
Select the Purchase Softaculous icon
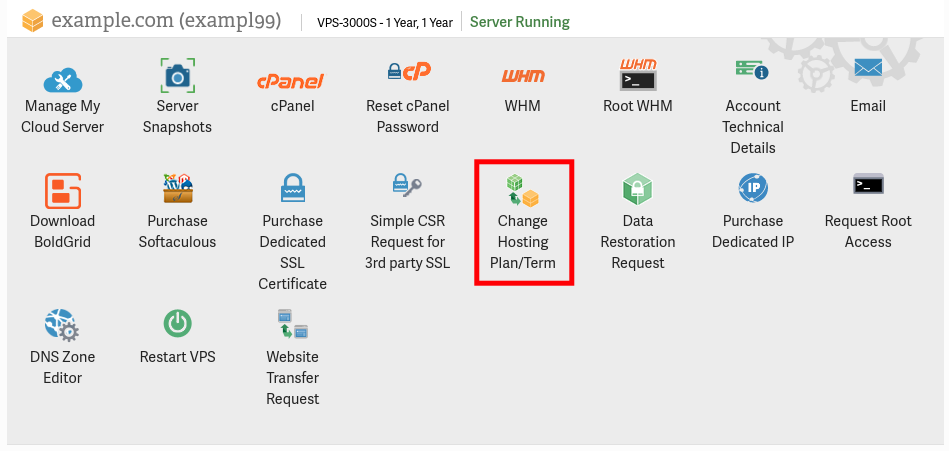(177, 188)
